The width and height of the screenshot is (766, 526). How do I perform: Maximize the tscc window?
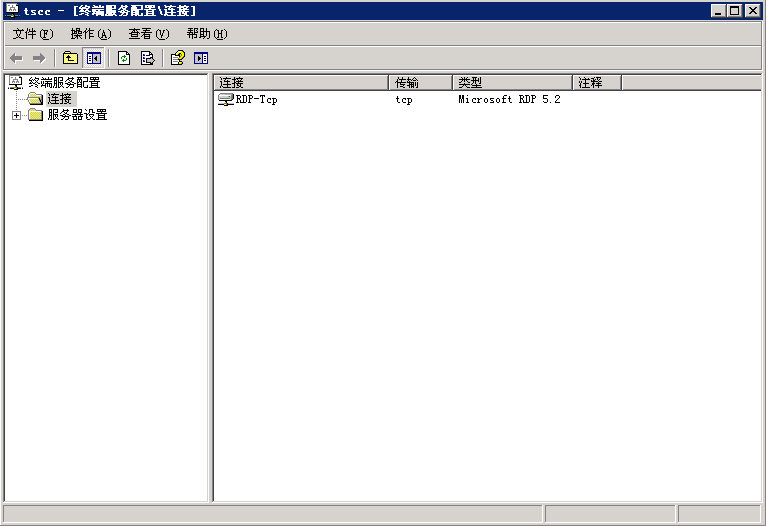pyautogui.click(x=734, y=10)
